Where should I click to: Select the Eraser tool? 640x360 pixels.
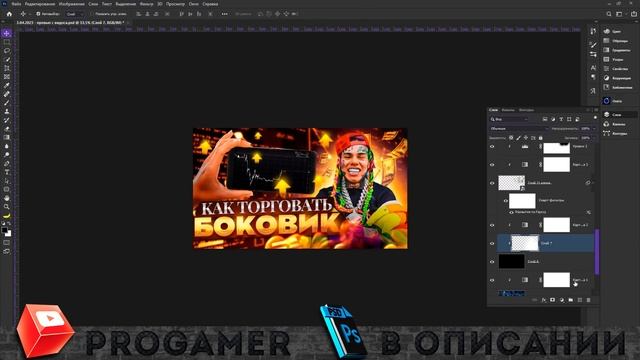click(7, 129)
